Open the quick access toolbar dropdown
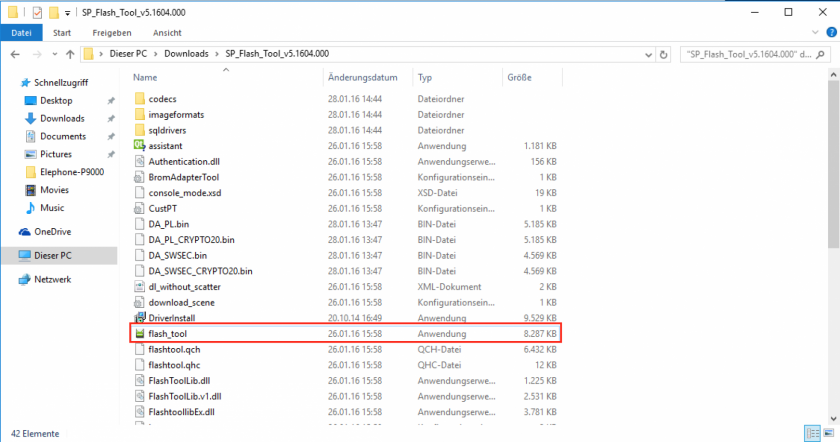 pos(67,13)
